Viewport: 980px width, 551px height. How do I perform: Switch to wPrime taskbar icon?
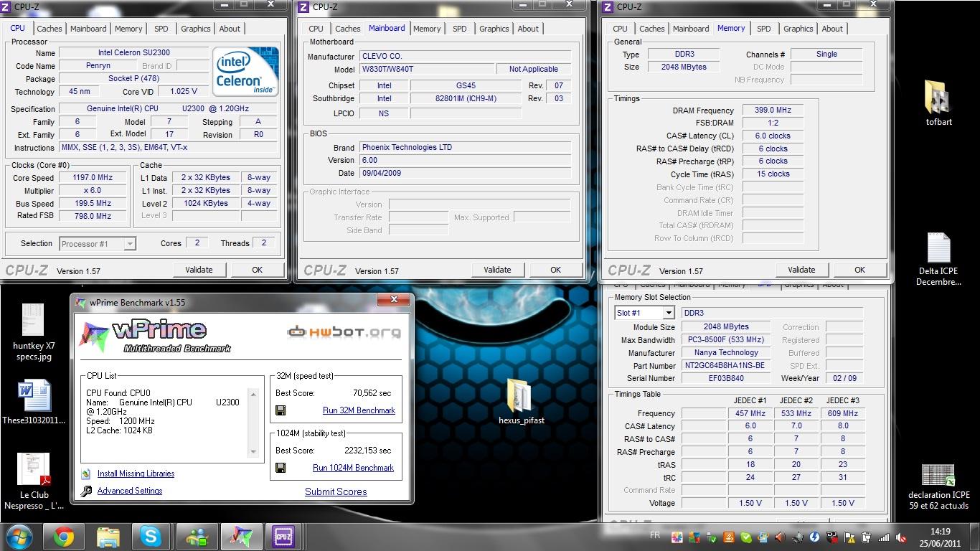tap(240, 537)
